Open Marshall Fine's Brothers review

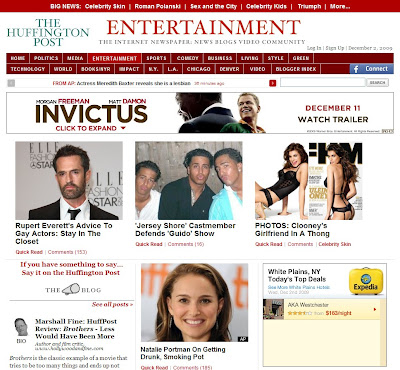76,329
